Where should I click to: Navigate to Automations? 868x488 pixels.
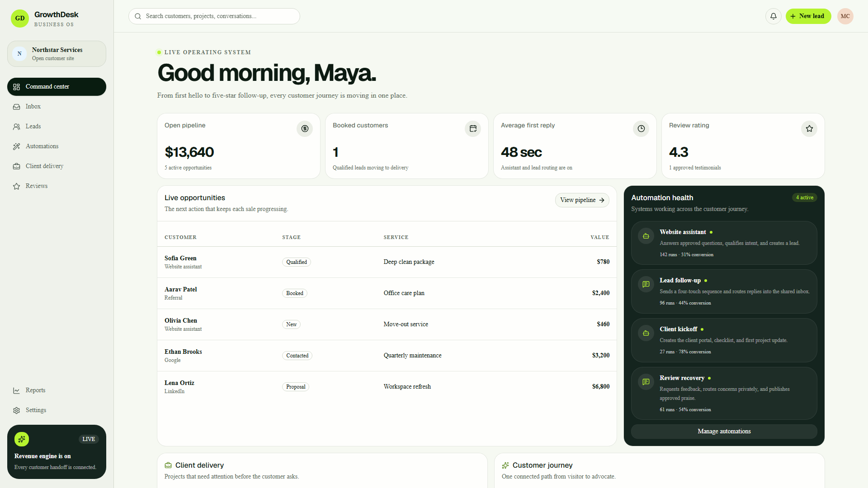(57, 146)
